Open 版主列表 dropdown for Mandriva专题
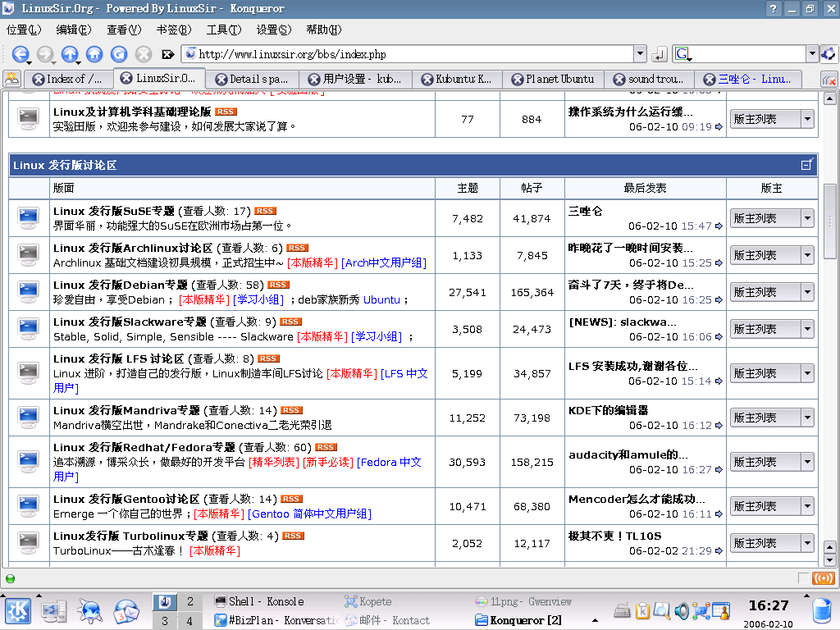 click(772, 418)
